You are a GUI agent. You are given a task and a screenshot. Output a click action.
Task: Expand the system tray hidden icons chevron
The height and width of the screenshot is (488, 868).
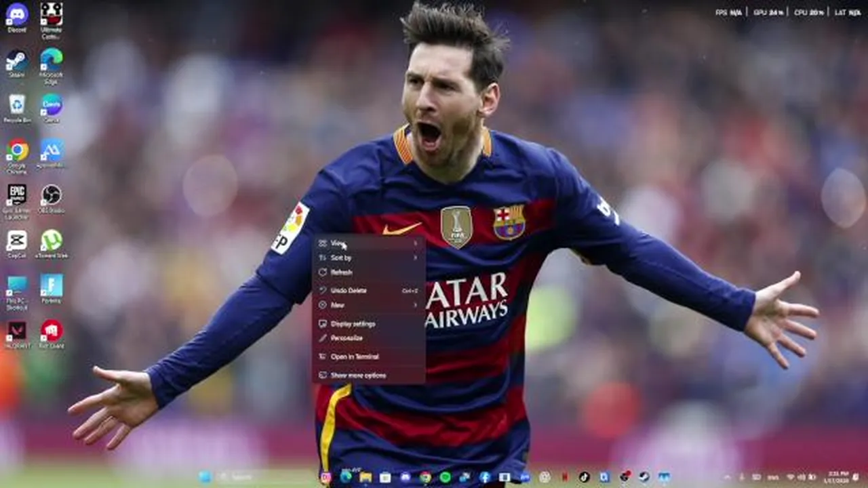[727, 477]
